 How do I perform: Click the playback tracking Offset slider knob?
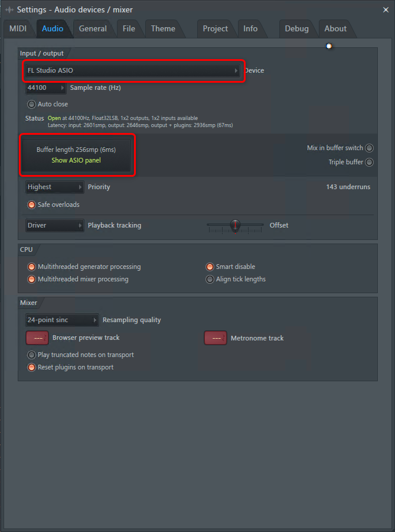(x=235, y=225)
